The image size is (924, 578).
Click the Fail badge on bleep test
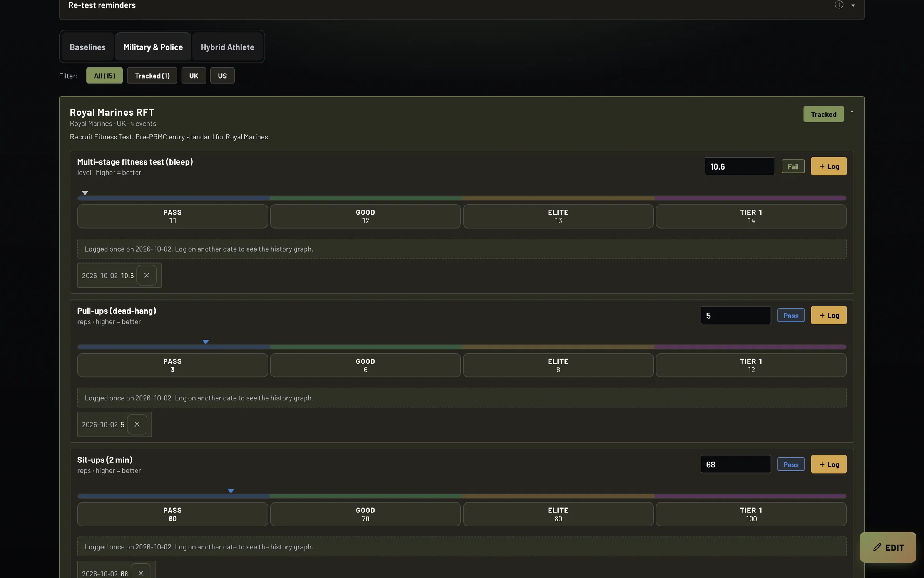pos(793,166)
